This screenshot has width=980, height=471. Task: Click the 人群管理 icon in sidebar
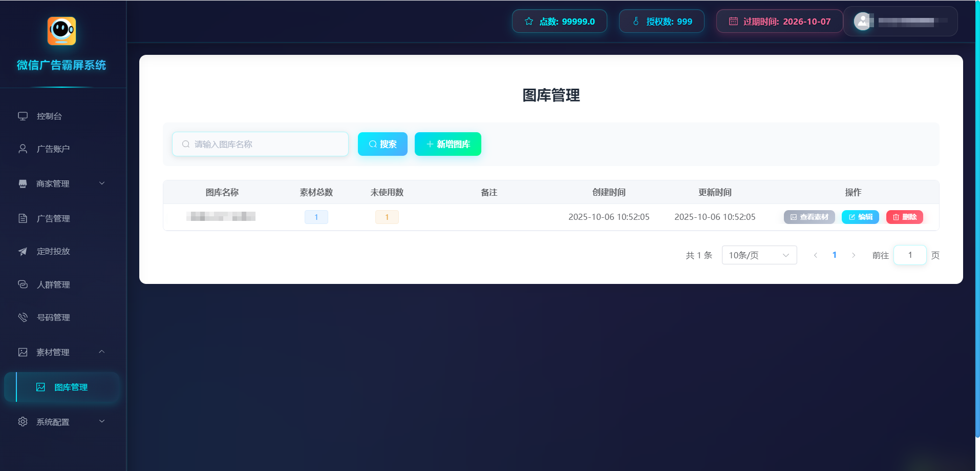click(x=23, y=284)
